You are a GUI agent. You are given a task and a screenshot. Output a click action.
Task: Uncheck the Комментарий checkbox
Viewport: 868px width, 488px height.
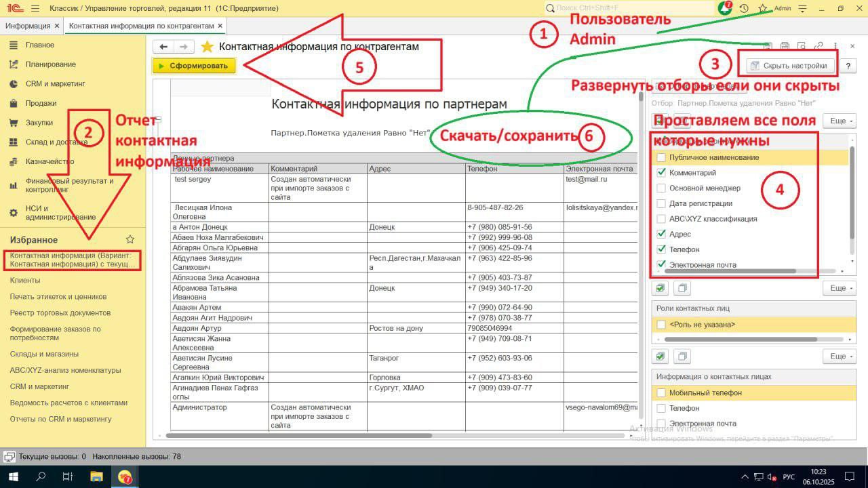pyautogui.click(x=661, y=173)
